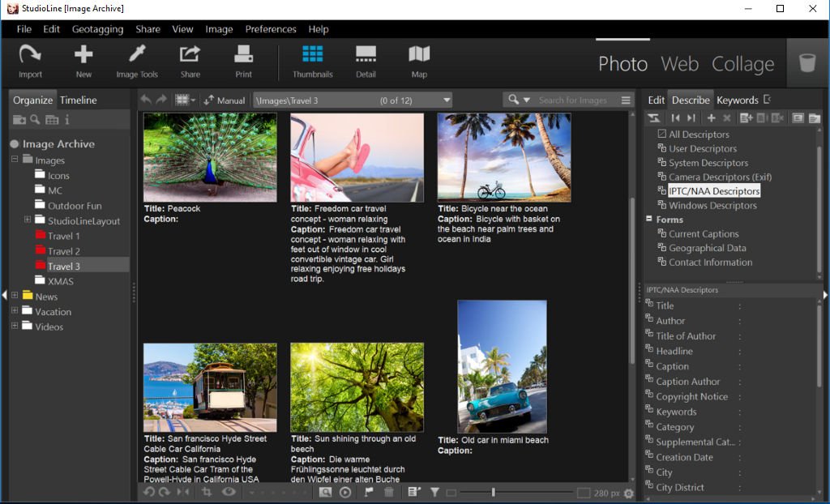830x504 pixels.
Task: Collapse the Forms section
Action: pos(649,219)
